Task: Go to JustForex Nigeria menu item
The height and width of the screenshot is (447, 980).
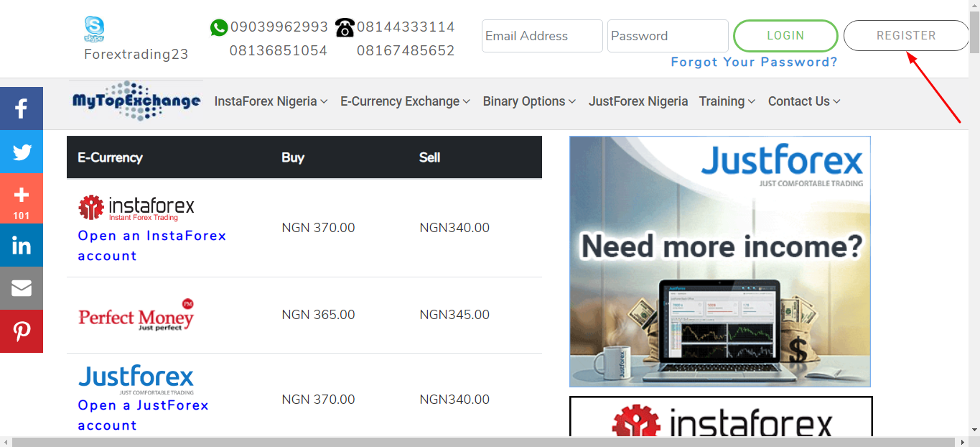Action: click(x=638, y=101)
